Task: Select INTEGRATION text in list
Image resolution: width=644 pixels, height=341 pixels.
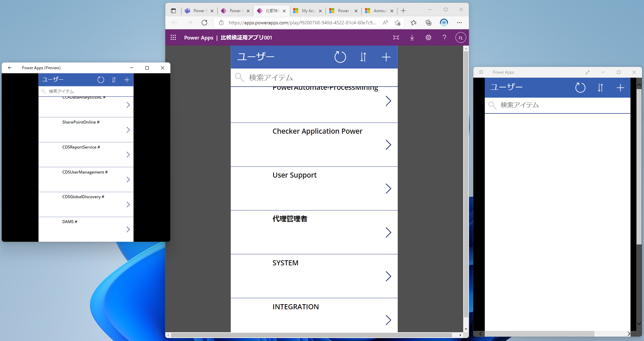Action: [296, 307]
